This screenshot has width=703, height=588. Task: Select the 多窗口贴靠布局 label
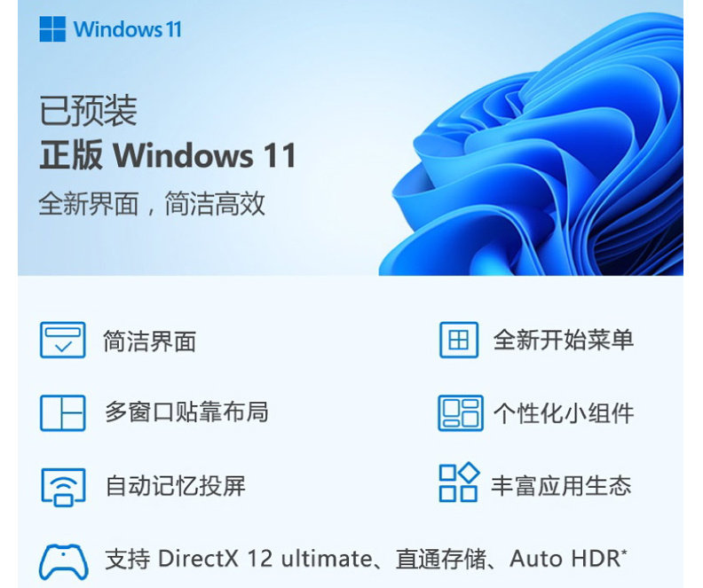tap(186, 412)
